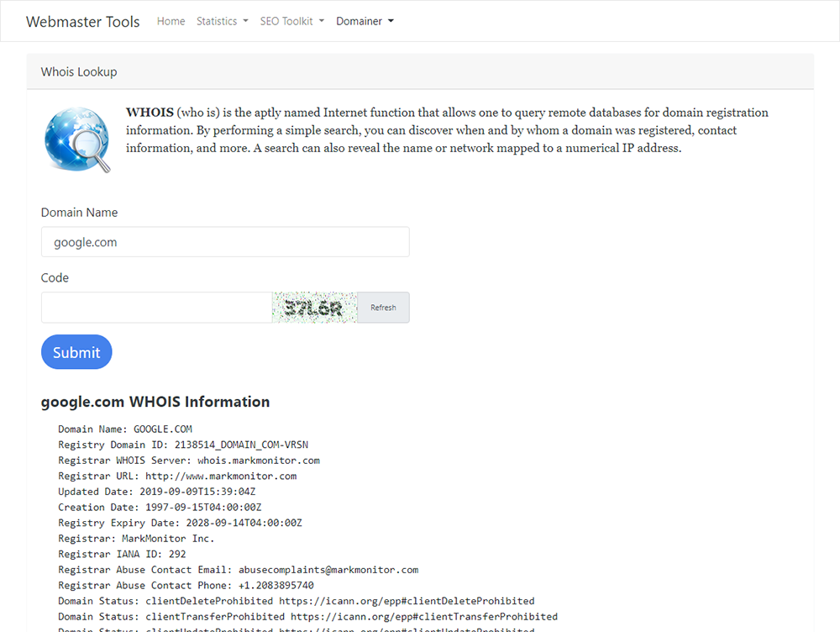Select the Abuse Contact Email line
The width and height of the screenshot is (840, 632).
coord(239,569)
